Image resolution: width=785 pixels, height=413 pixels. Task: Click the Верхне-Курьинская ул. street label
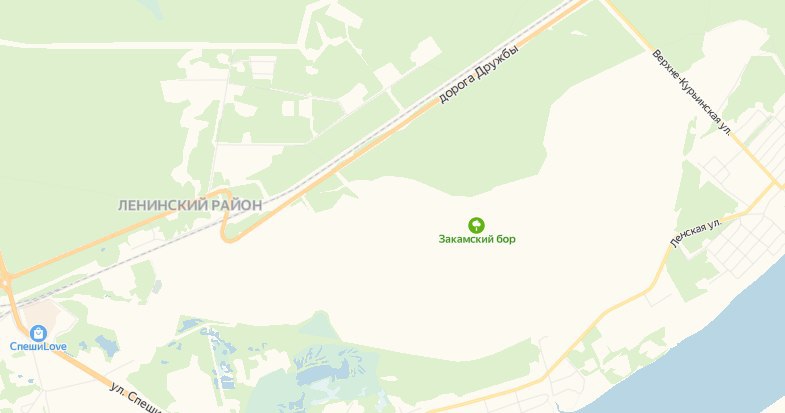pyautogui.click(x=692, y=92)
